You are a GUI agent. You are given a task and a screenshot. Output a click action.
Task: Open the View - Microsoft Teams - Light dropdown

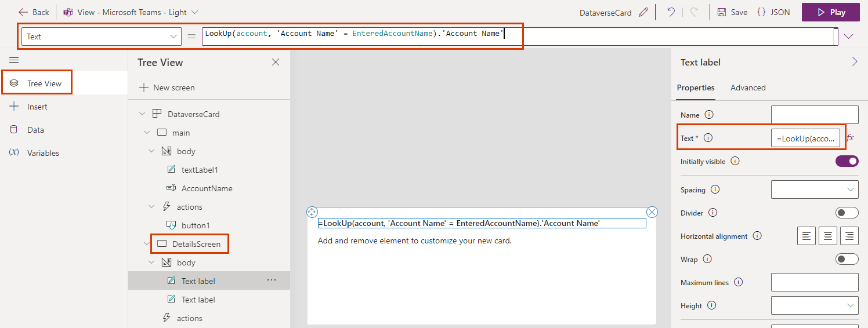pyautogui.click(x=131, y=12)
